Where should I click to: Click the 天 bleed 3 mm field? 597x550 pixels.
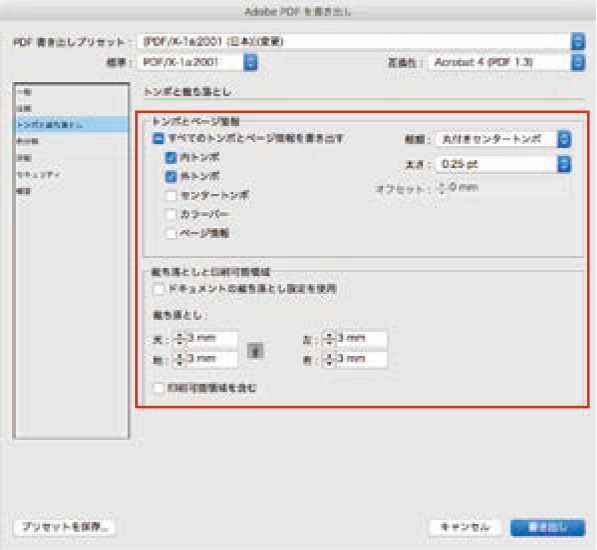tap(211, 338)
